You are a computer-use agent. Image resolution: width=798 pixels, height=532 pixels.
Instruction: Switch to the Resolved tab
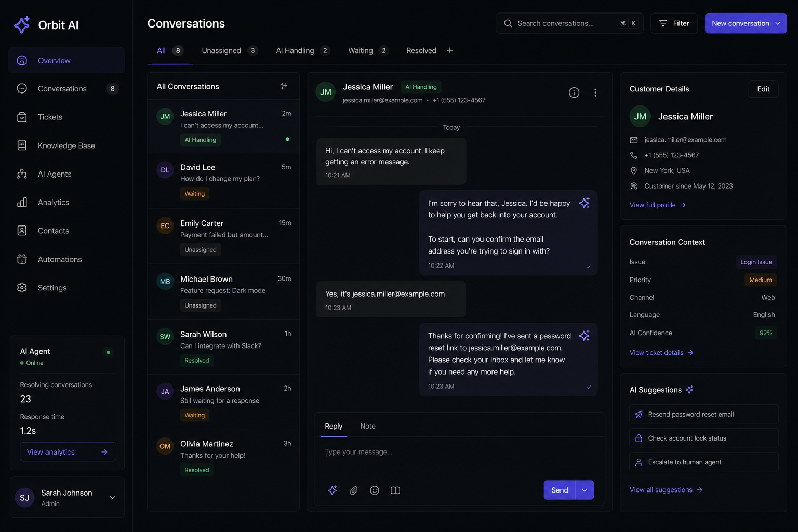coord(421,50)
